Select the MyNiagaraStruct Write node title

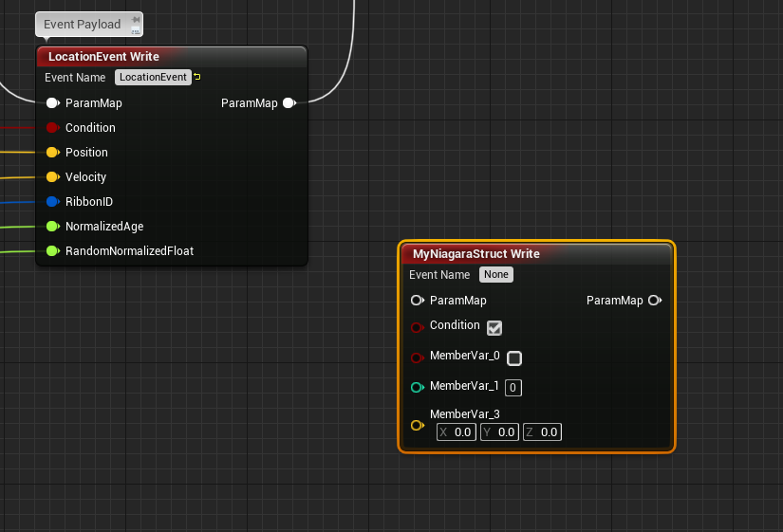point(475,254)
